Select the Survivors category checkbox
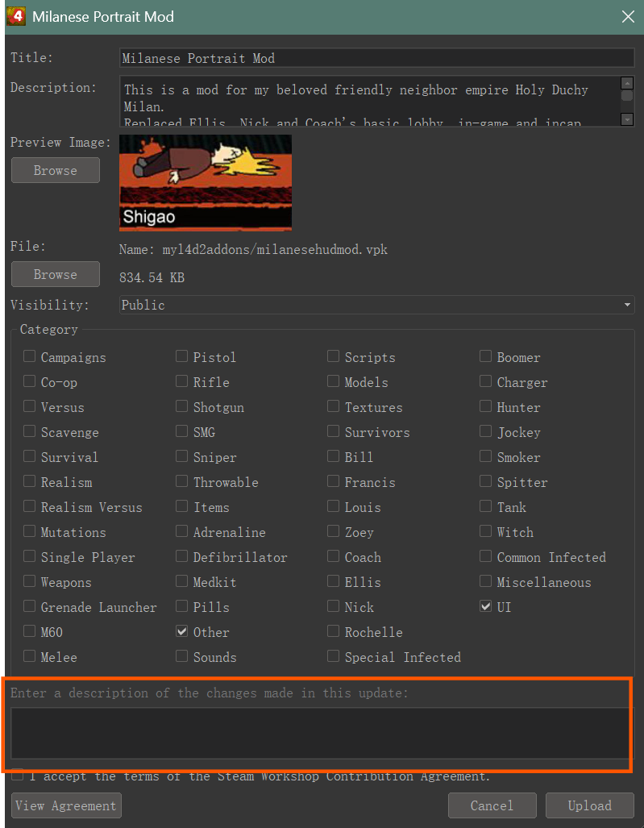644x828 pixels. click(333, 431)
